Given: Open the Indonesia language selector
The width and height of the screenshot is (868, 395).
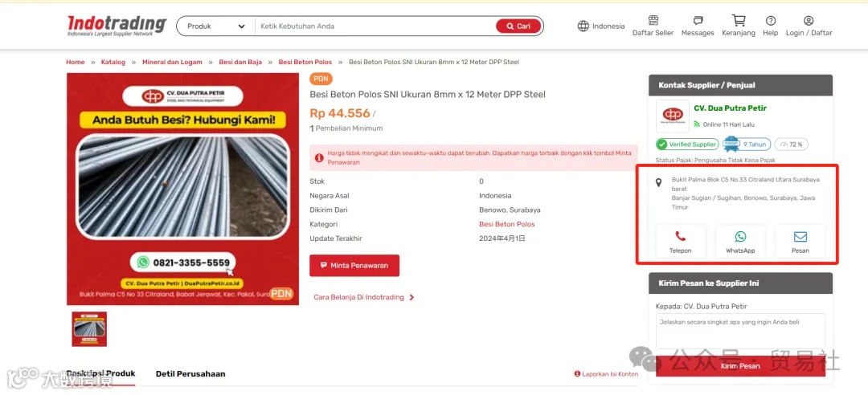Looking at the screenshot, I should coord(601,26).
